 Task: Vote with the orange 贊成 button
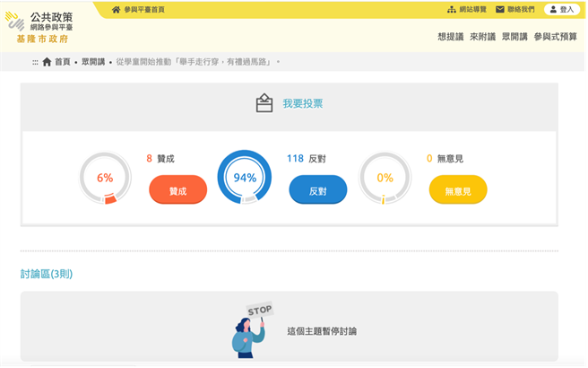(178, 189)
